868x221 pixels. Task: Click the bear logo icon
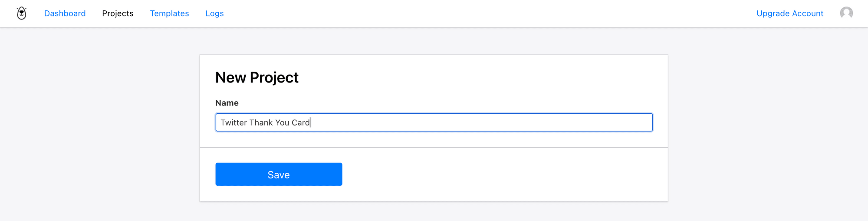tap(22, 13)
